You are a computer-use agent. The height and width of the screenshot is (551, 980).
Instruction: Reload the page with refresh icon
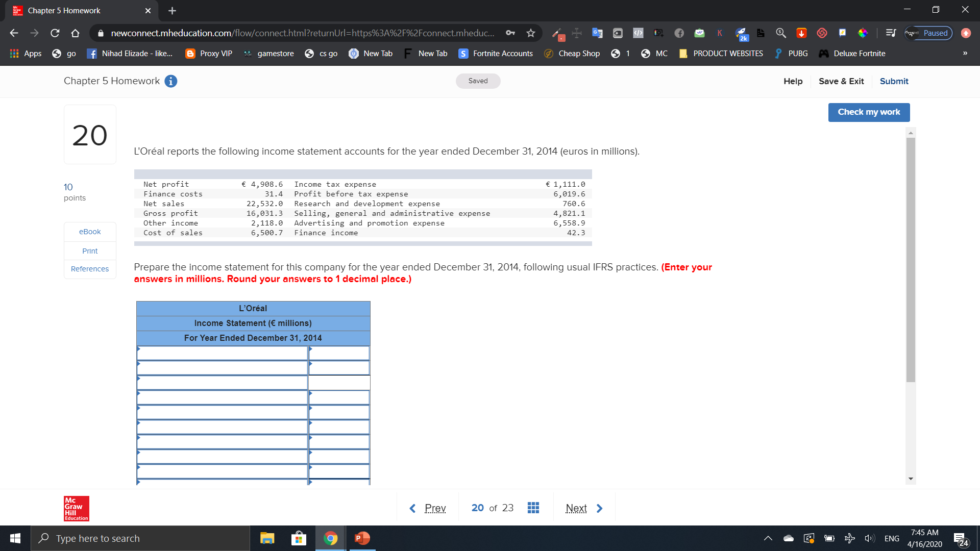(55, 33)
